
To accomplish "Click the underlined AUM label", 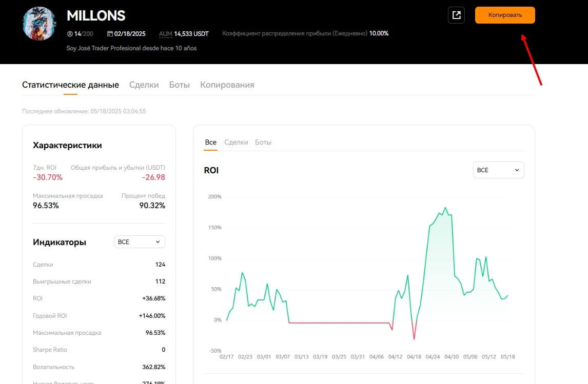I will [165, 34].
